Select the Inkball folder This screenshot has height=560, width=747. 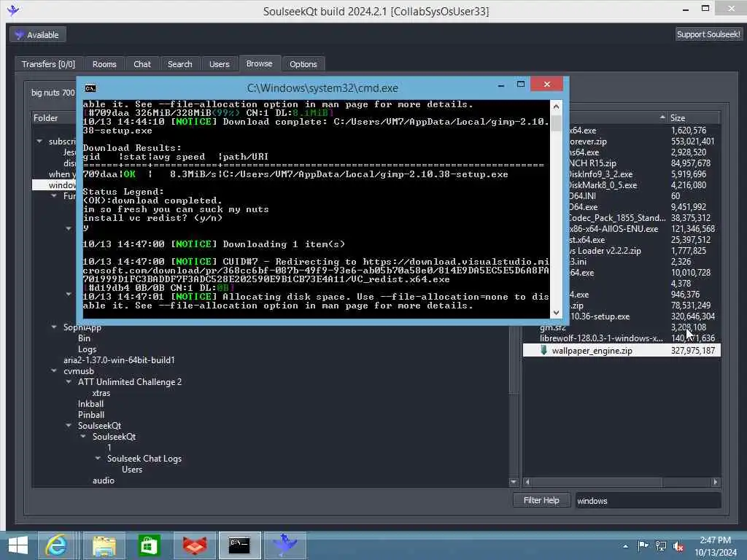pos(90,404)
